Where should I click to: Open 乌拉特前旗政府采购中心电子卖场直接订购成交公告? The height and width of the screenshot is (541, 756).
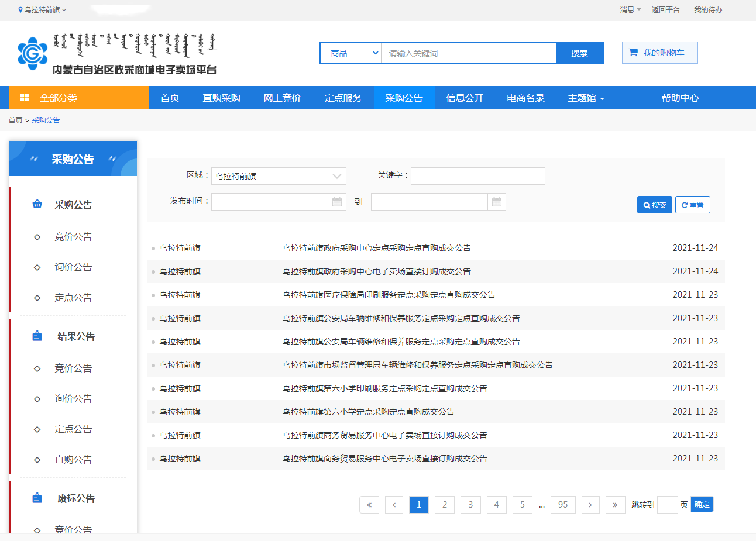pos(377,271)
